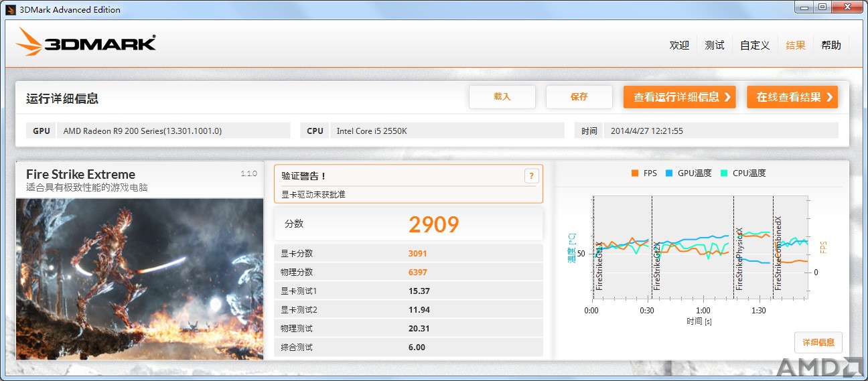Click the 1:00 tick on chart time axis
This screenshot has height=381, width=868.
pyautogui.click(x=703, y=311)
